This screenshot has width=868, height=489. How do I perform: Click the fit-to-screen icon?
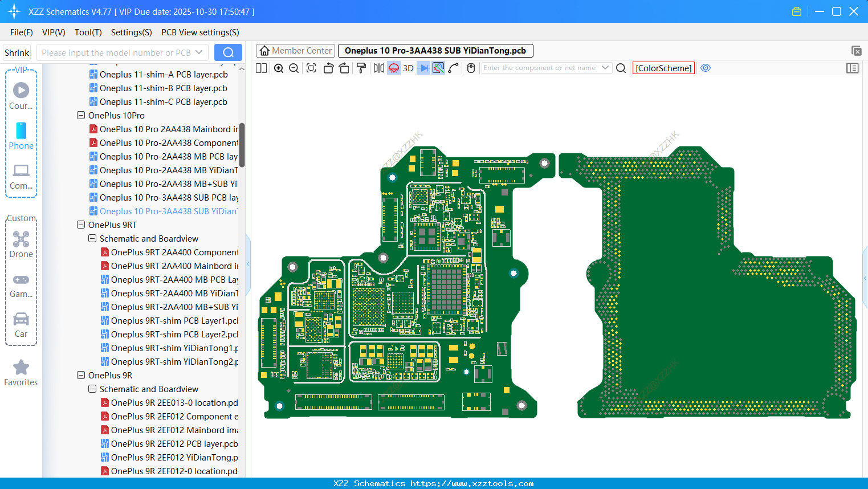tap(311, 68)
